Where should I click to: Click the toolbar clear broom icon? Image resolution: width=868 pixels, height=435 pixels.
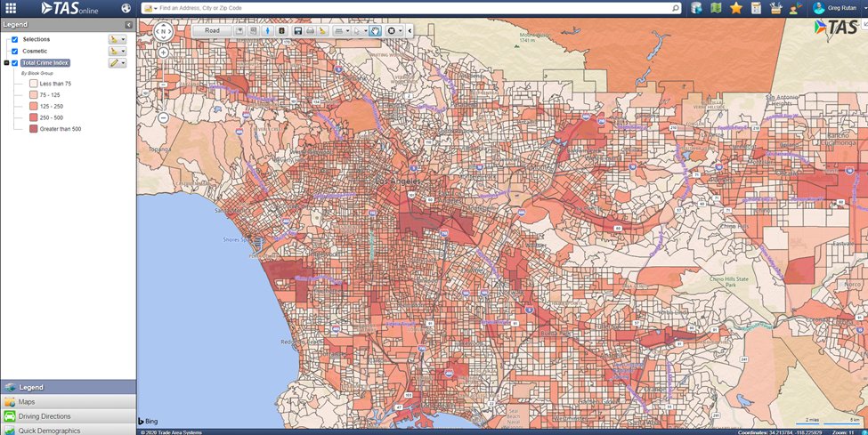[323, 31]
